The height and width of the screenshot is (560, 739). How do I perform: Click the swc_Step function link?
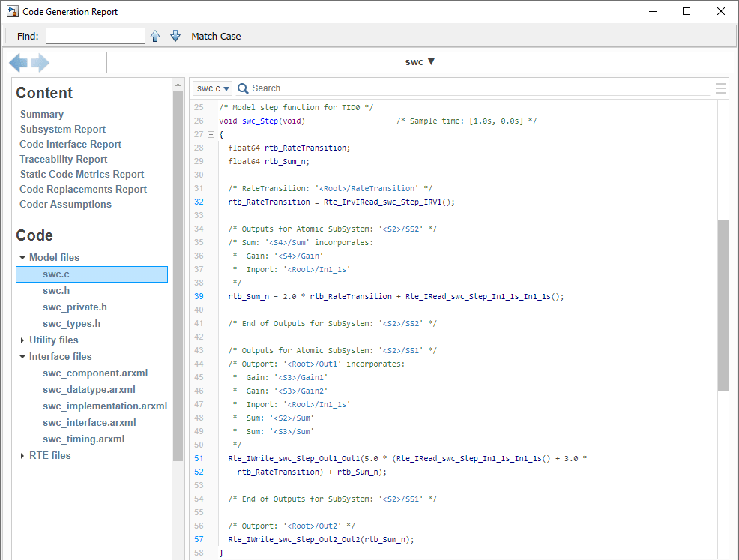pyautogui.click(x=259, y=121)
